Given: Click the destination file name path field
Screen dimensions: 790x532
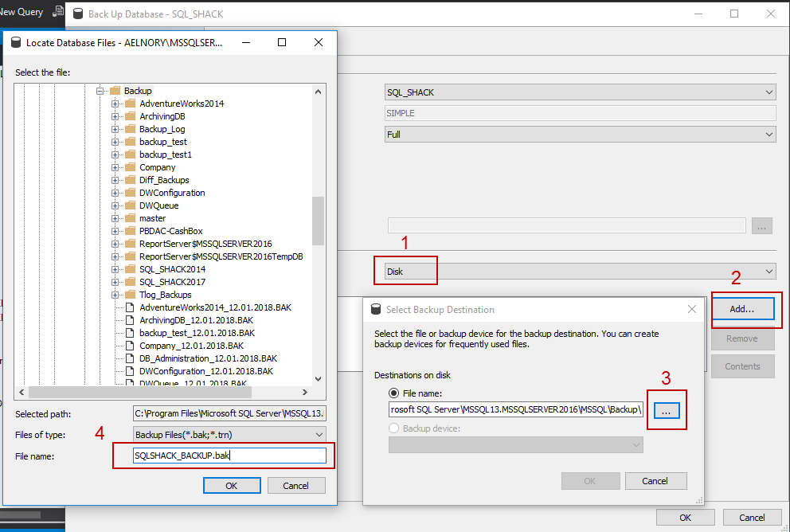Looking at the screenshot, I should (515, 409).
